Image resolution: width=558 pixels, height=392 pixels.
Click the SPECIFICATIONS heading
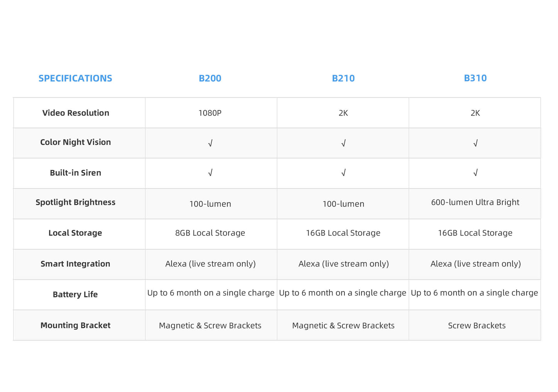point(75,78)
